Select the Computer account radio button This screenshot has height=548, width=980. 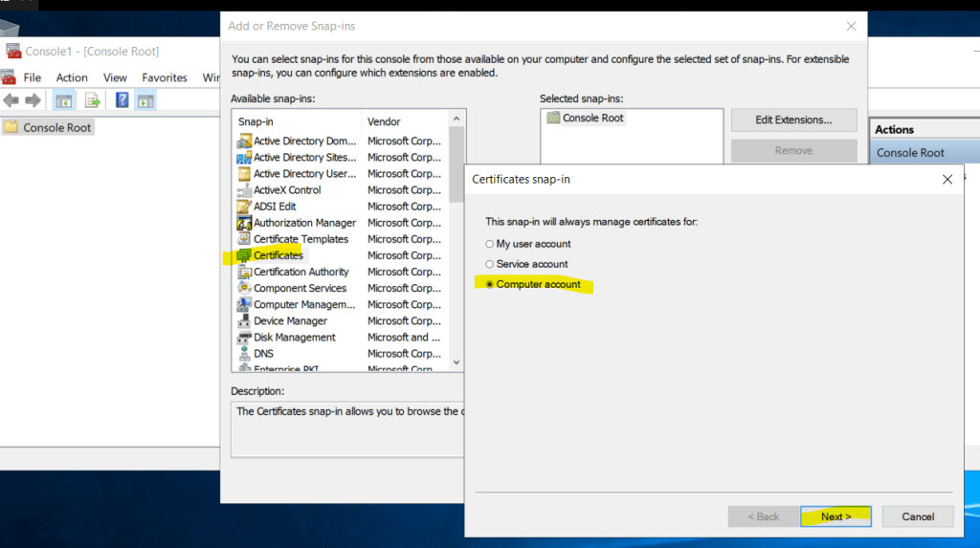tap(490, 284)
